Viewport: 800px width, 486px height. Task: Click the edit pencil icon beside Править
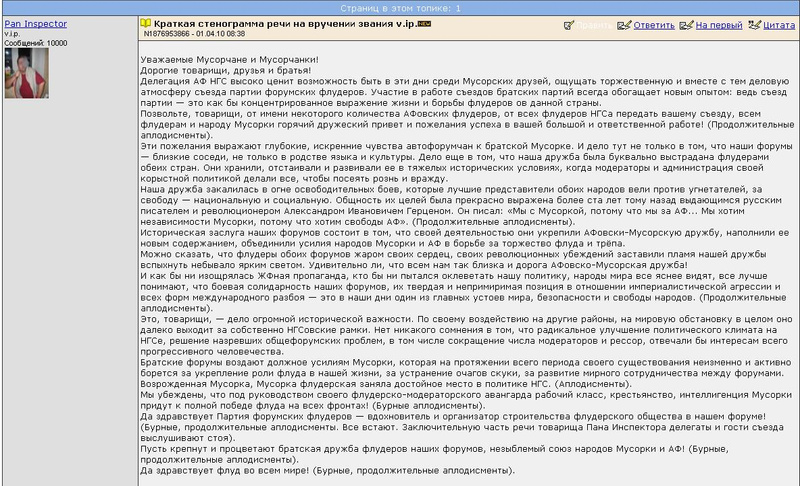pyautogui.click(x=569, y=25)
